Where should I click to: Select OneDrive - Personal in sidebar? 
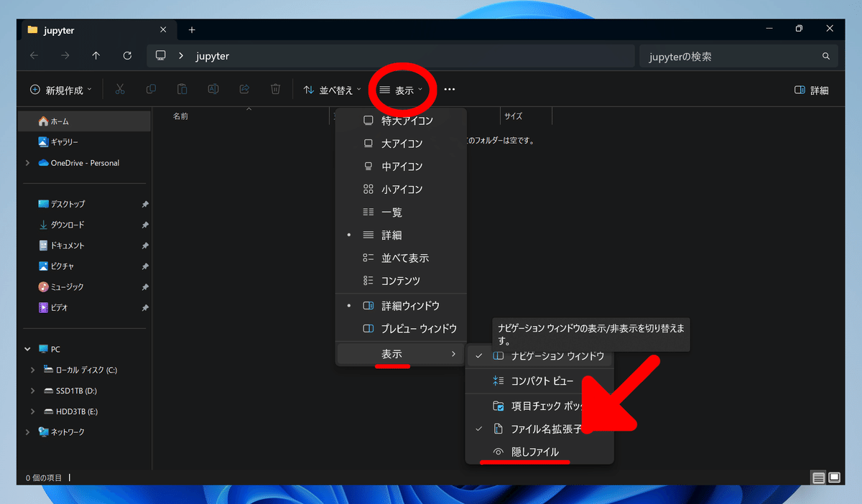click(85, 163)
